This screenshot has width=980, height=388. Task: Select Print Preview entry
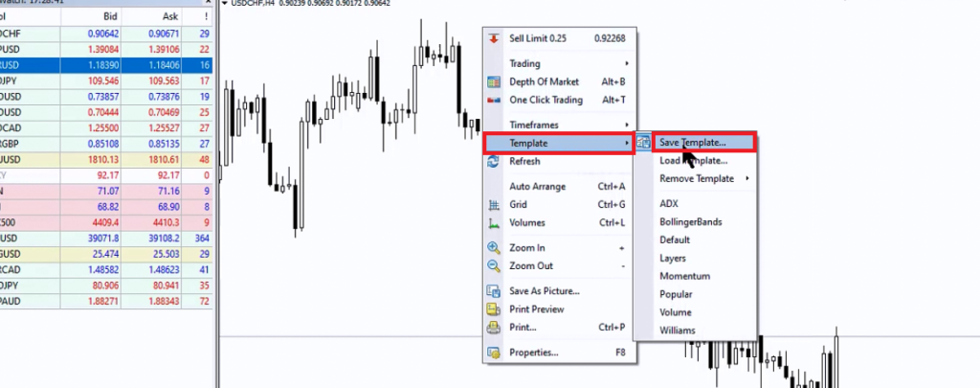559,309
